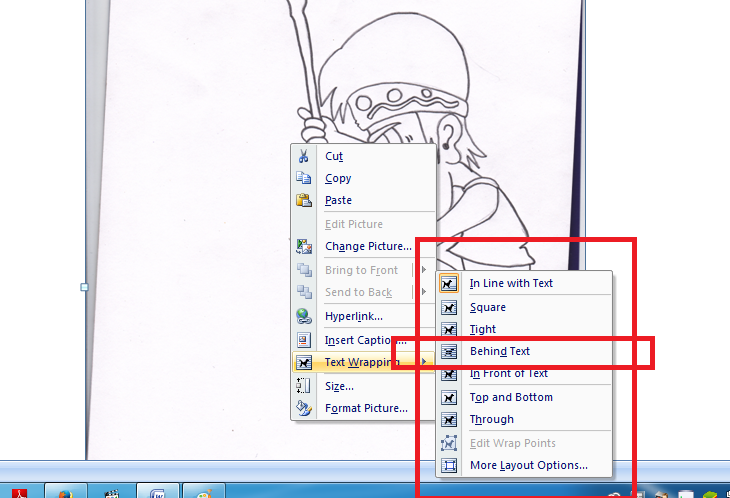This screenshot has width=730, height=498.
Task: Click the greyed-out Edit Picture entry
Action: point(363,224)
